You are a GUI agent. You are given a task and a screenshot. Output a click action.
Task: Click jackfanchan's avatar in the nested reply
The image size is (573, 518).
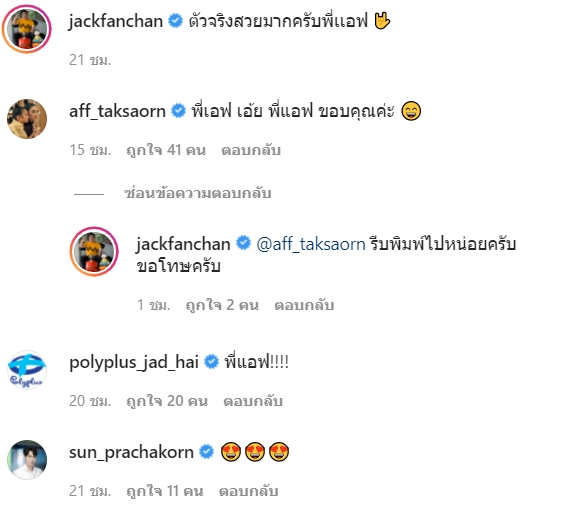pyautogui.click(x=94, y=252)
